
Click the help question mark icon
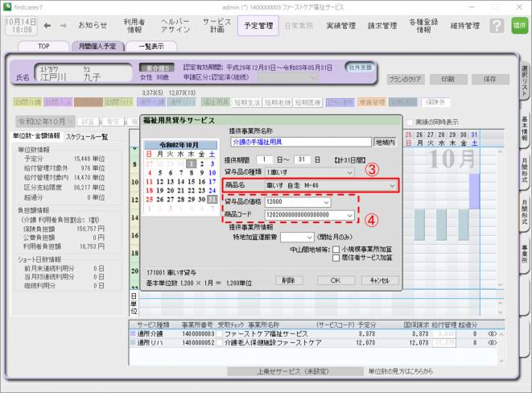click(x=497, y=26)
